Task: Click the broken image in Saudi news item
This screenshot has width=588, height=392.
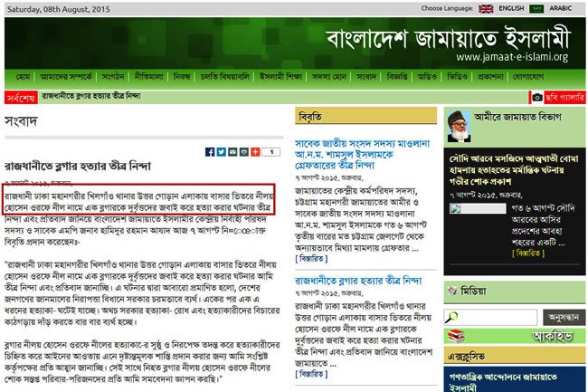Action: tap(478, 208)
